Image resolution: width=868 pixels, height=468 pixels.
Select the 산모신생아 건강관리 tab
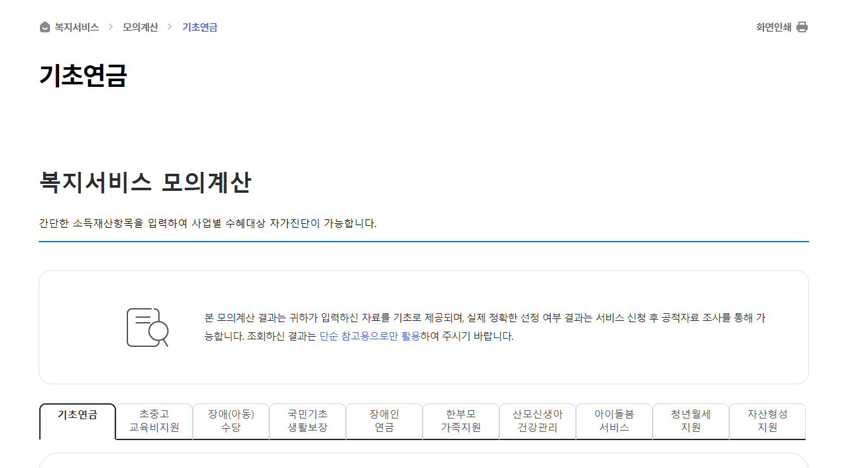[x=537, y=421]
